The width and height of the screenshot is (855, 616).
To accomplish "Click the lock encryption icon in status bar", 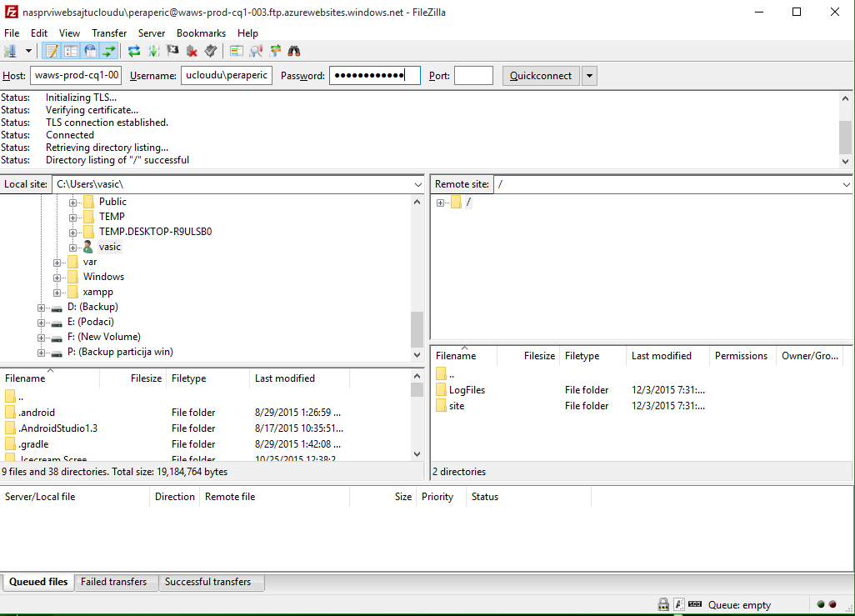I will point(663,604).
